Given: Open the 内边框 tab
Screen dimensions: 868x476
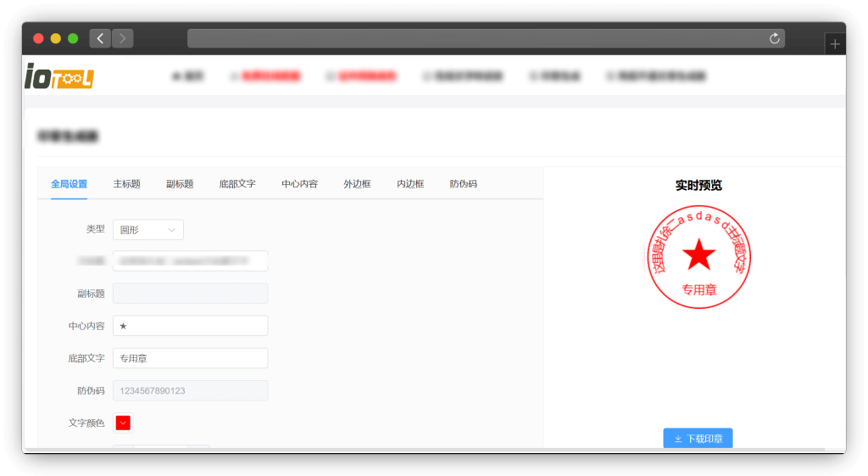Looking at the screenshot, I should click(410, 184).
